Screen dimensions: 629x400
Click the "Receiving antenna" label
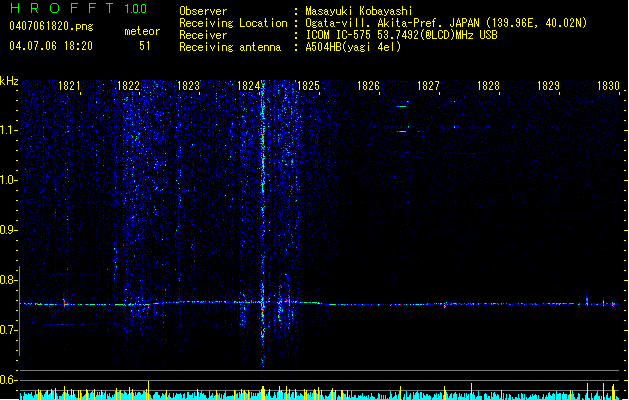point(230,47)
